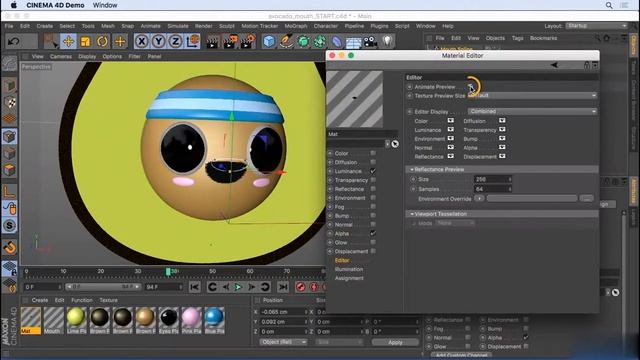This screenshot has height=360, width=640.
Task: Select Editor in material channel list
Action: click(x=342, y=260)
